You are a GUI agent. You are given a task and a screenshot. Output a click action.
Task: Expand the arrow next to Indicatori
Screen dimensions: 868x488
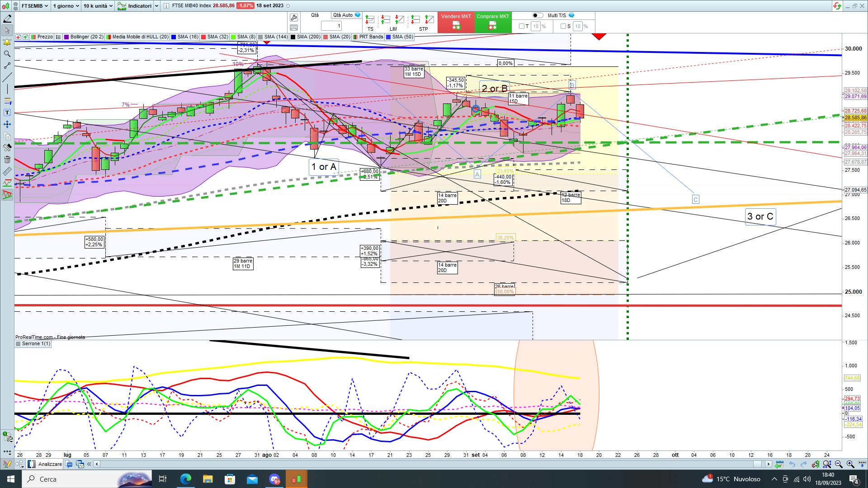tap(156, 6)
